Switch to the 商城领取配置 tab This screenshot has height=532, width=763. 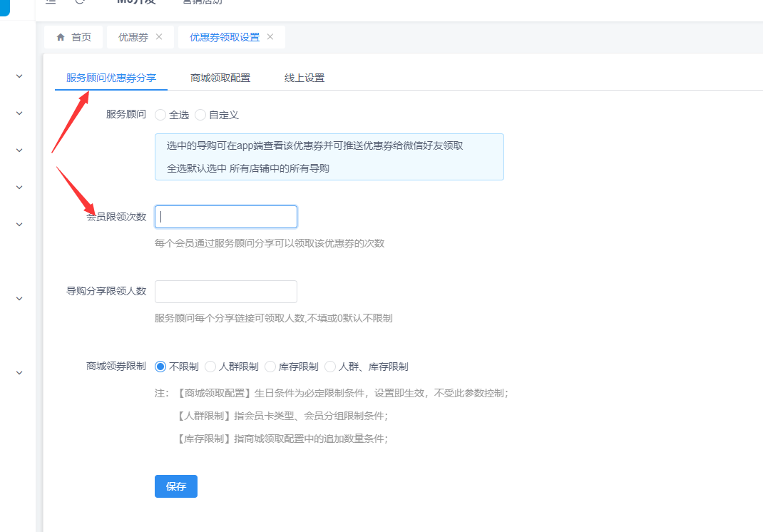(x=220, y=78)
